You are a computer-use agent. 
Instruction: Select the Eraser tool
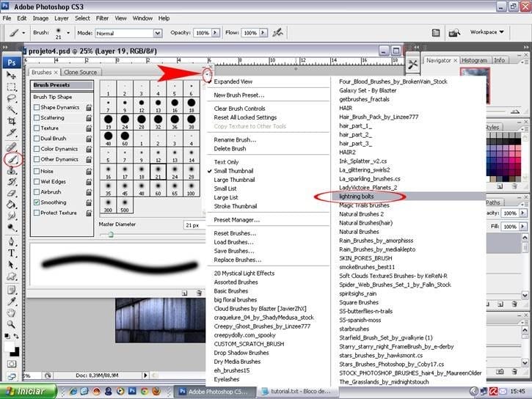pyautogui.click(x=11, y=194)
